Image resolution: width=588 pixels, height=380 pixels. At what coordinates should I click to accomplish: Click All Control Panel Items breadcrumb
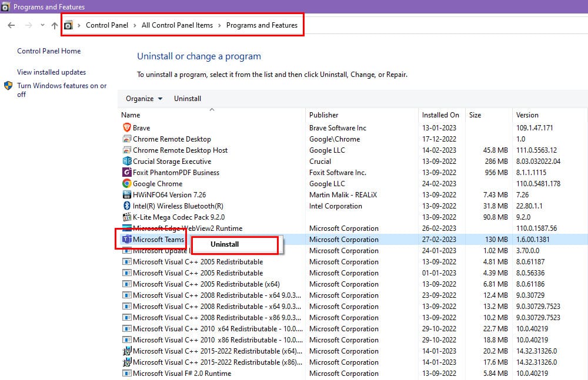click(177, 25)
